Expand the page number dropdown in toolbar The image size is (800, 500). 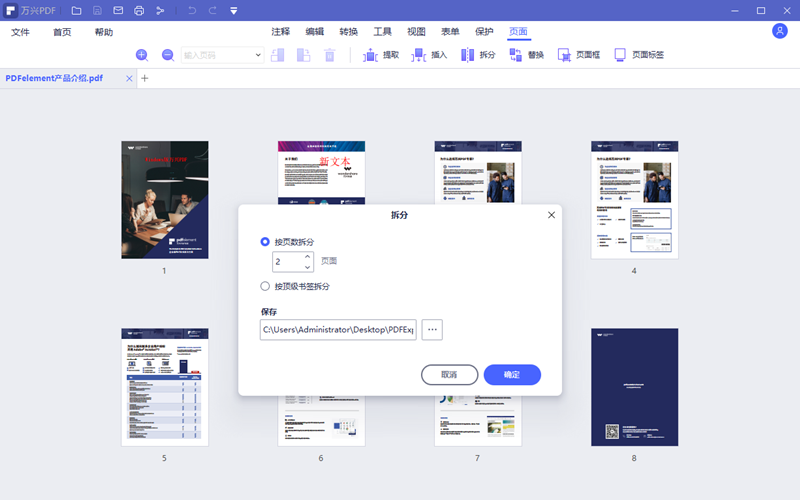tap(259, 55)
